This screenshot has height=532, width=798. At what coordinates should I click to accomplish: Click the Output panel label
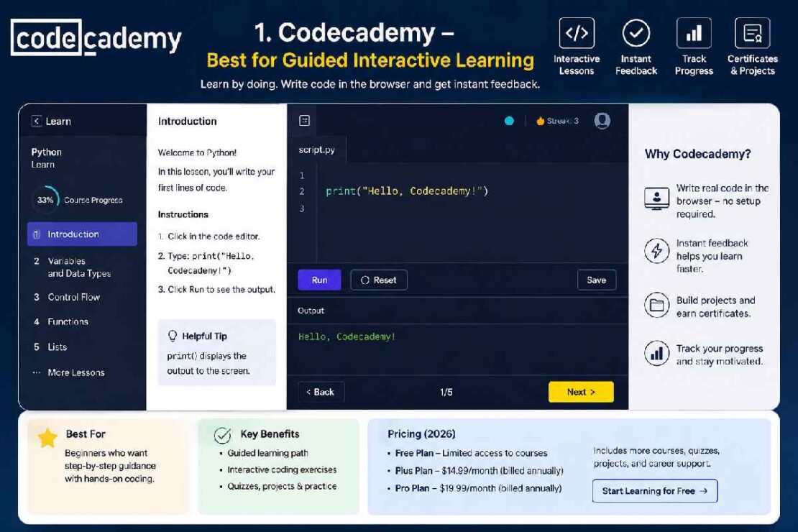(311, 311)
